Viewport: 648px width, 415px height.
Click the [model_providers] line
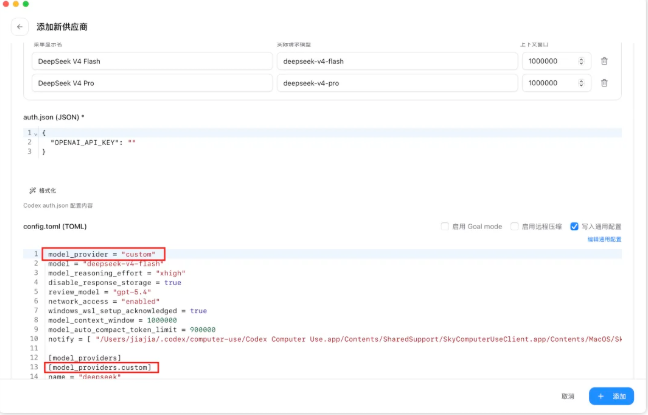click(x=85, y=358)
